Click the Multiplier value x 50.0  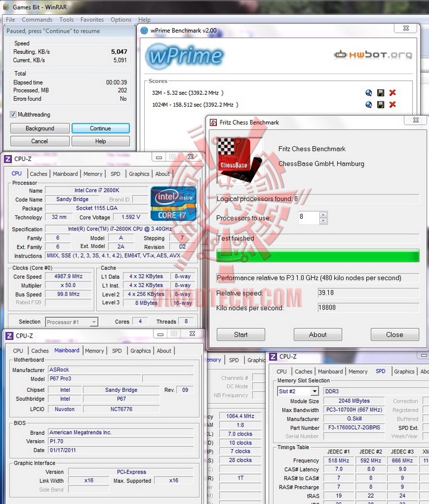point(69,285)
